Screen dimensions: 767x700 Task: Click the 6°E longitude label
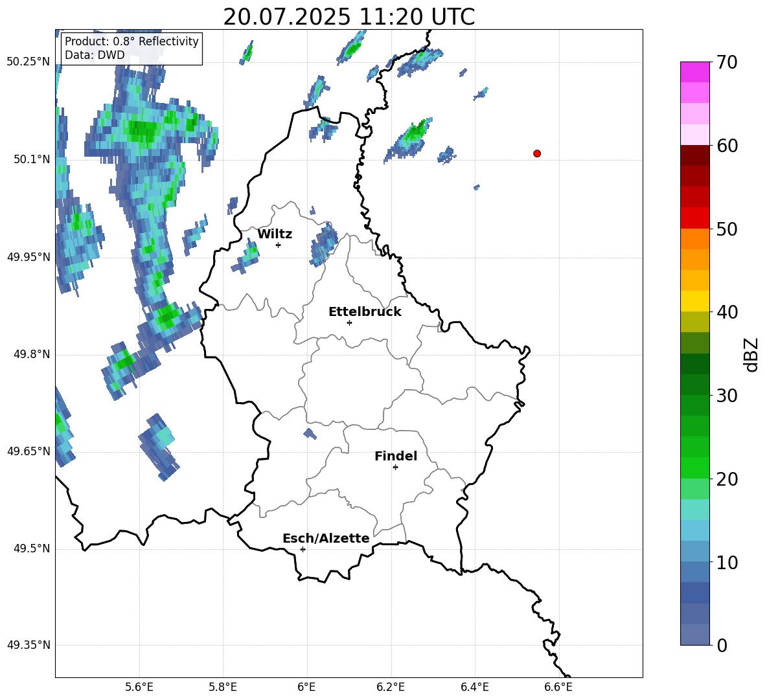(306, 687)
